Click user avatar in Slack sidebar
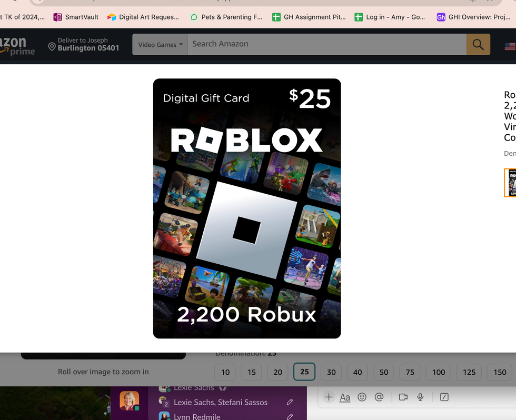The height and width of the screenshot is (420, 516). (130, 401)
